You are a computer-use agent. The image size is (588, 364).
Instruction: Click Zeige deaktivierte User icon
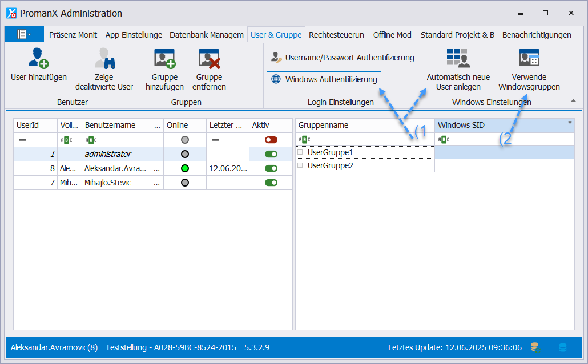click(104, 59)
